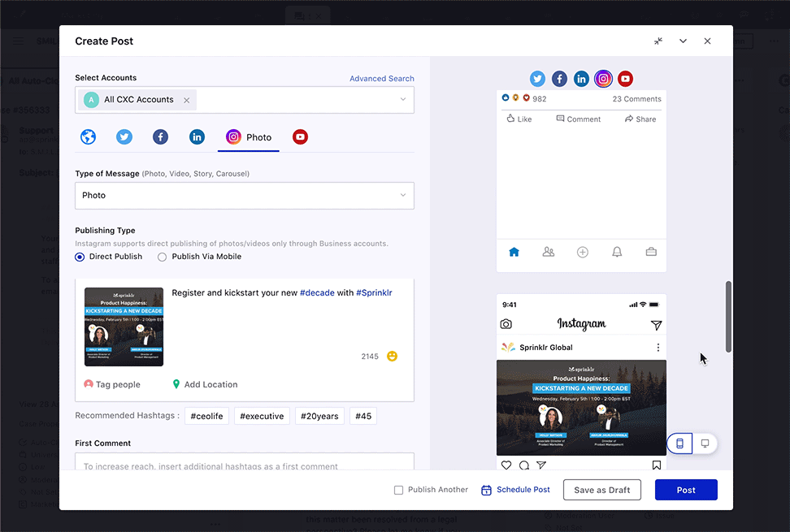Image resolution: width=790 pixels, height=532 pixels.
Task: Click the bookmark save icon in Instagram preview
Action: tap(657, 465)
